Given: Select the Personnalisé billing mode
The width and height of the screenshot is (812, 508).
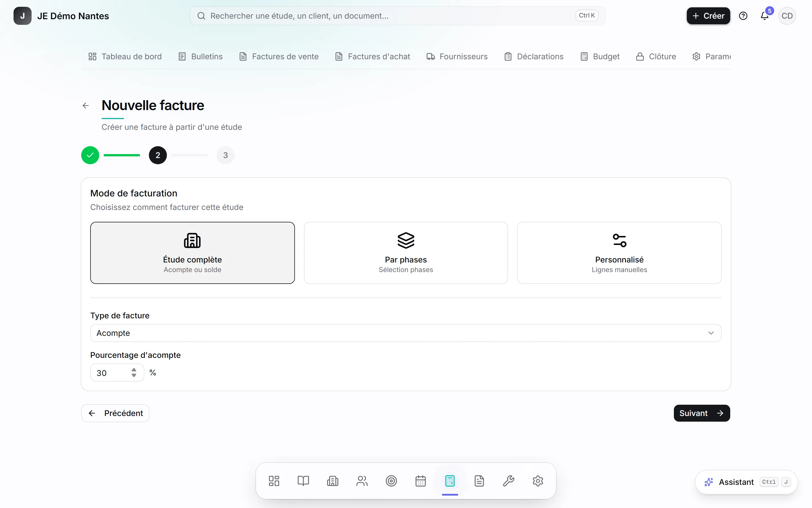Looking at the screenshot, I should (x=619, y=253).
